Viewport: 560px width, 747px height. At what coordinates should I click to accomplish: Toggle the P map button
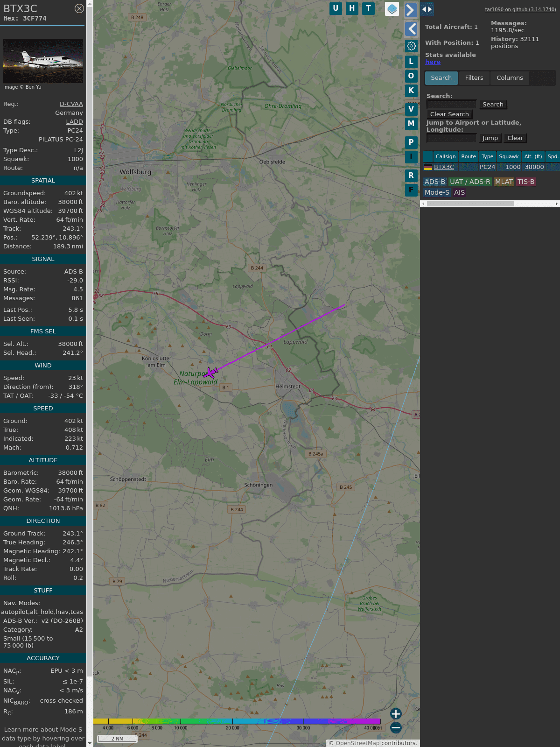pos(411,142)
